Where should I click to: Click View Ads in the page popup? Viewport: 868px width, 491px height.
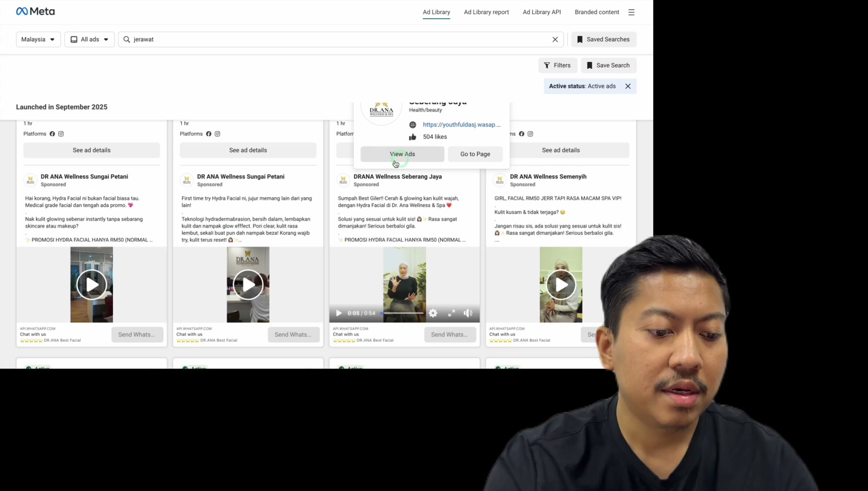[x=402, y=154]
